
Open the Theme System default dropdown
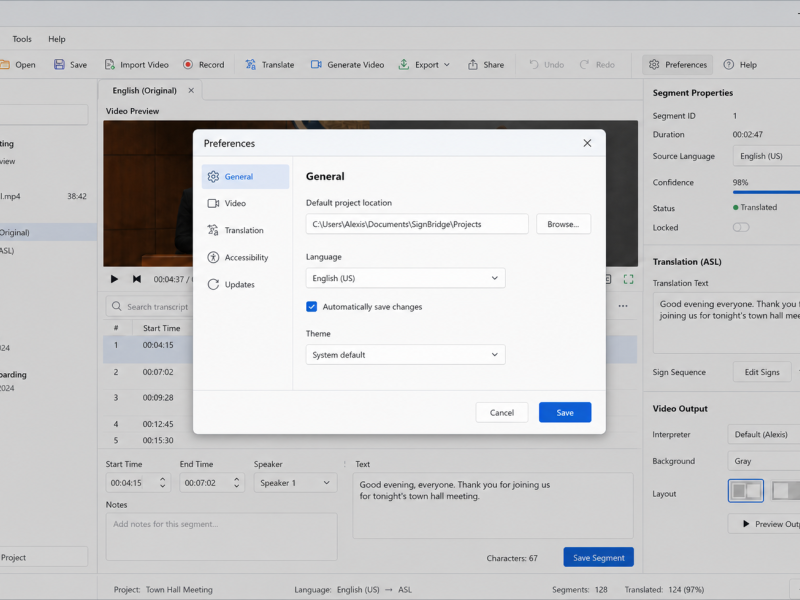click(406, 355)
